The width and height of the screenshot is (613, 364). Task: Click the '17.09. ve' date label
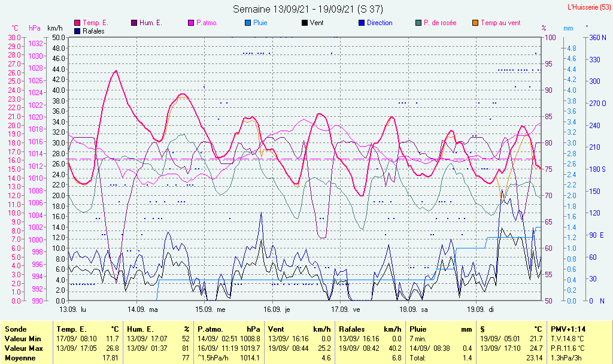345,310
